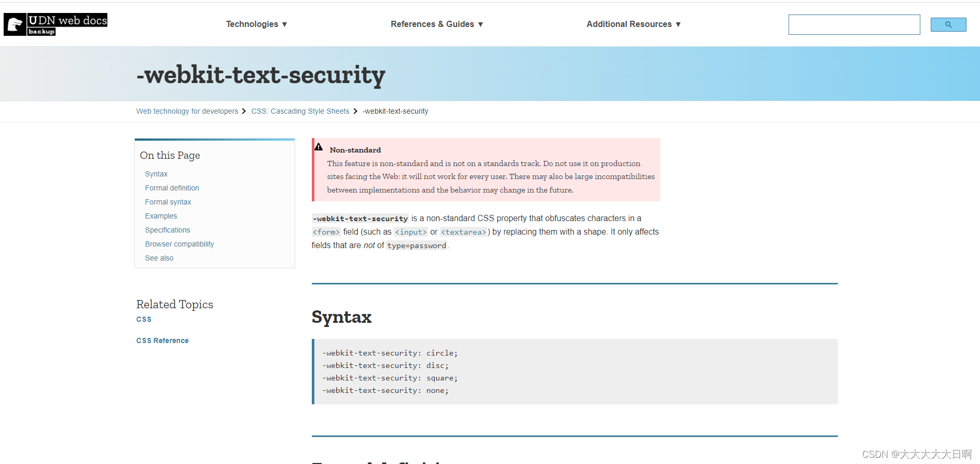
Task: Click the magnifier search button
Action: (x=948, y=24)
